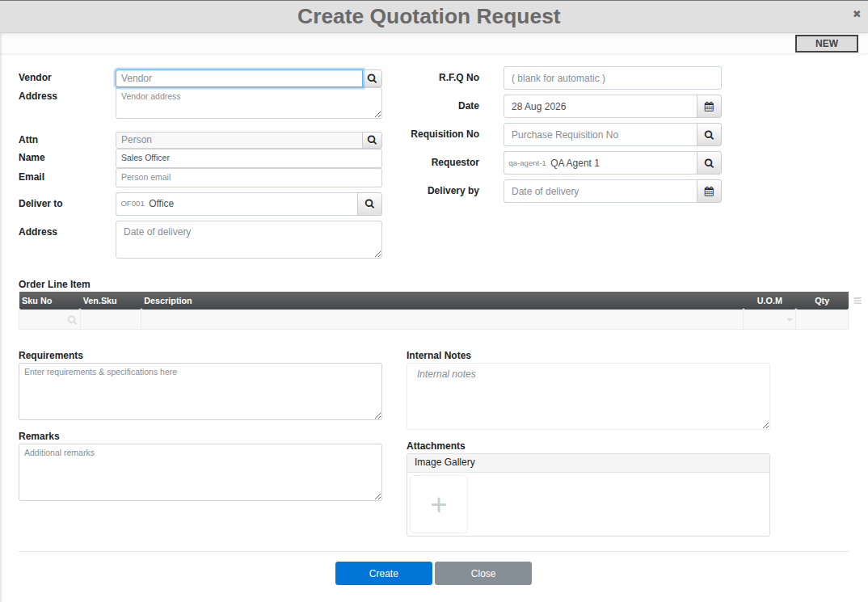Click the Attn person search icon

click(x=373, y=140)
